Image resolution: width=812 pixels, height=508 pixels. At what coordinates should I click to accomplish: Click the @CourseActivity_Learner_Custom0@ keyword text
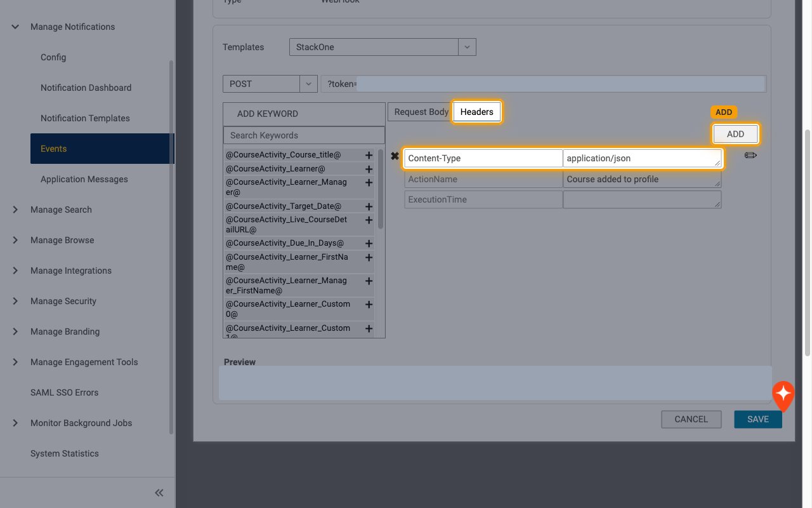coord(288,309)
